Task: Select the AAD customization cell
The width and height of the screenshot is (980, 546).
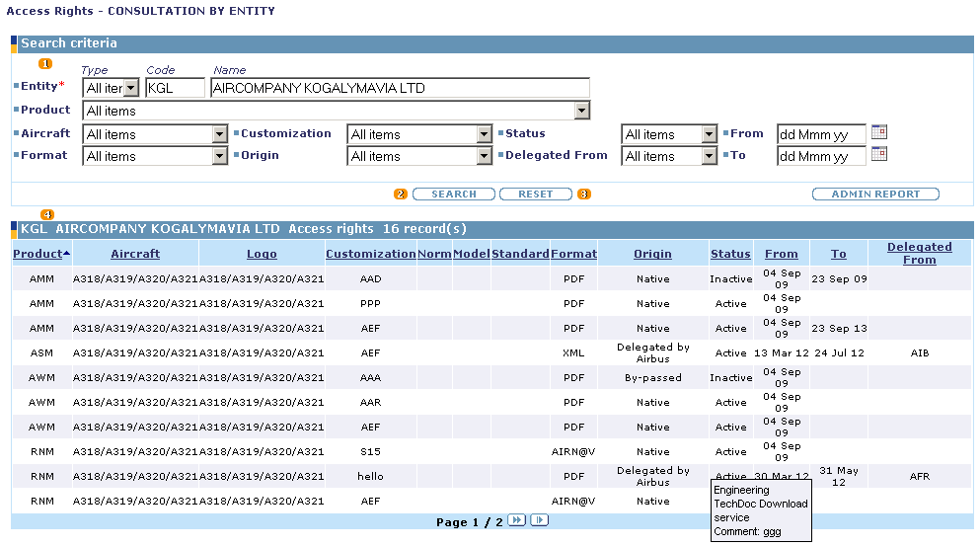Action: [371, 279]
